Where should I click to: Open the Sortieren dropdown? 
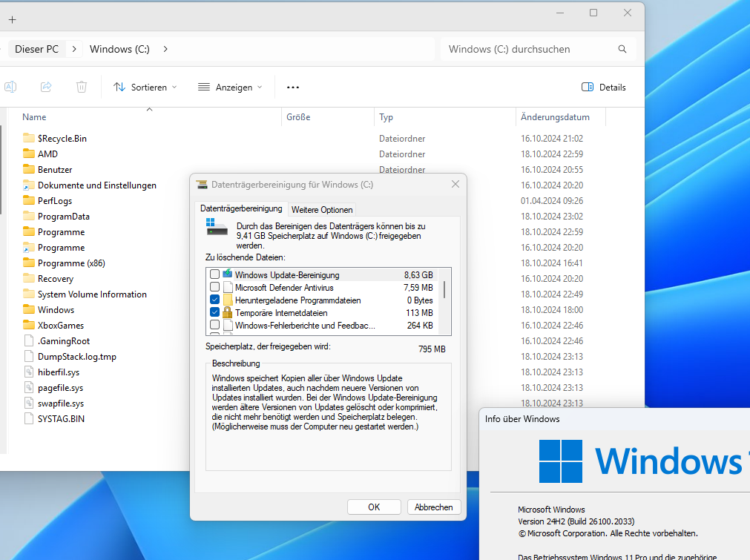click(145, 87)
